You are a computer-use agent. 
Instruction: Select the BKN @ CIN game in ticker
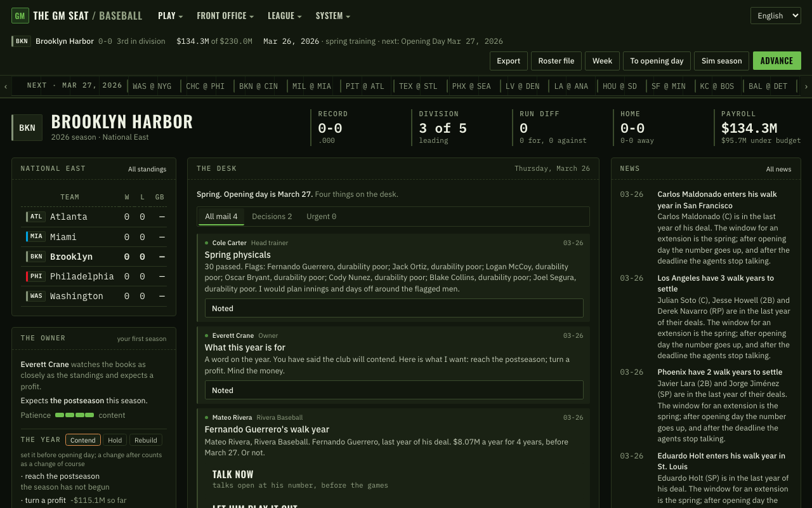click(258, 86)
